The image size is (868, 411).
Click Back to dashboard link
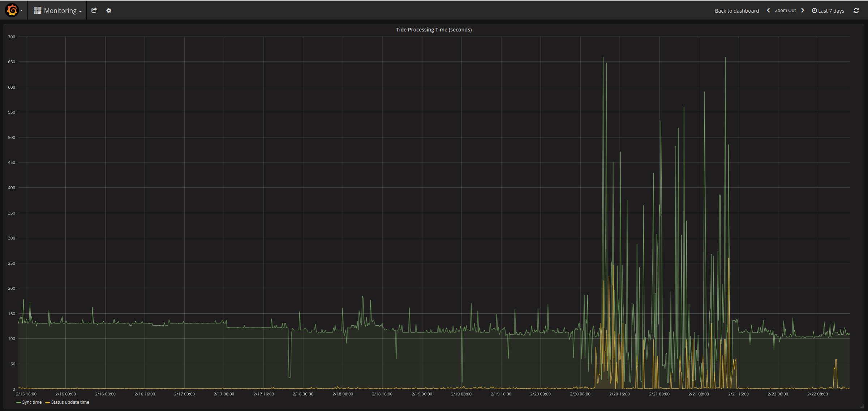(737, 11)
